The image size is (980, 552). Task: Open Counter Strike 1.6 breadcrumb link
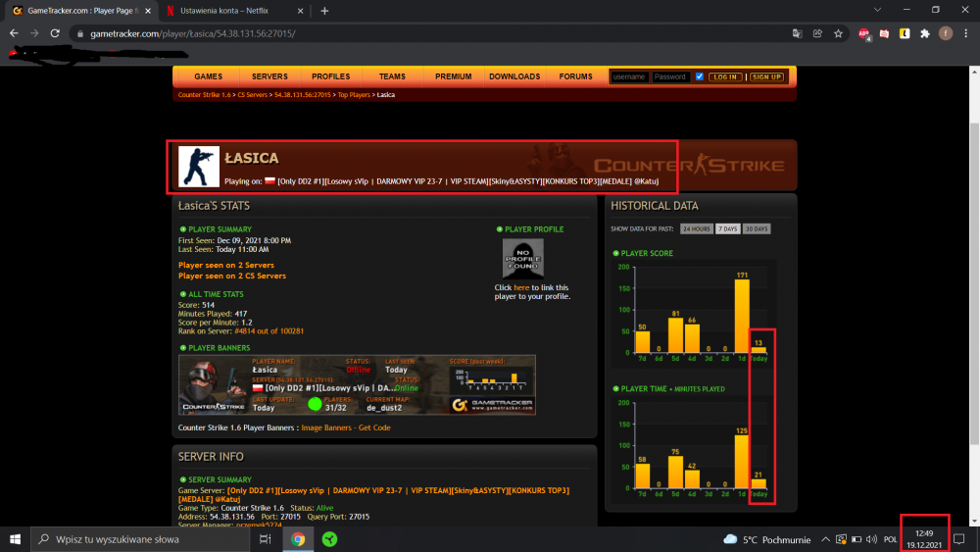click(205, 95)
